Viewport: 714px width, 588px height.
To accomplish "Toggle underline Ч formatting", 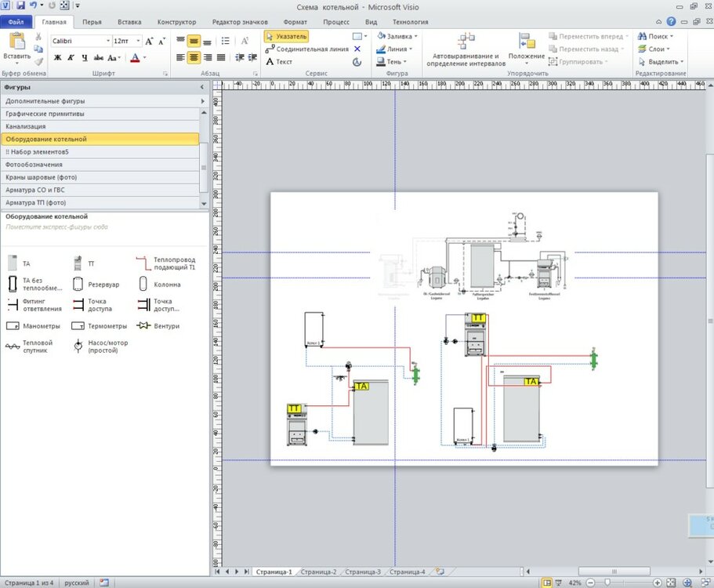I will tap(84, 57).
